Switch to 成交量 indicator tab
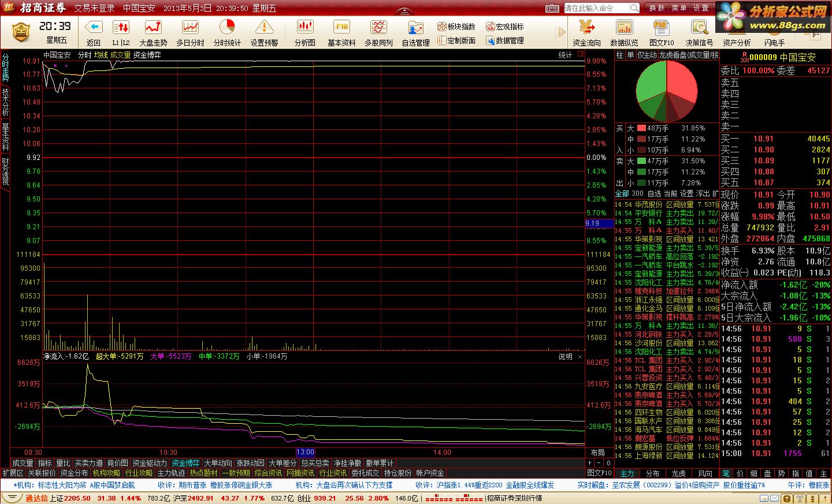The height and width of the screenshot is (504, 832). [x=23, y=463]
